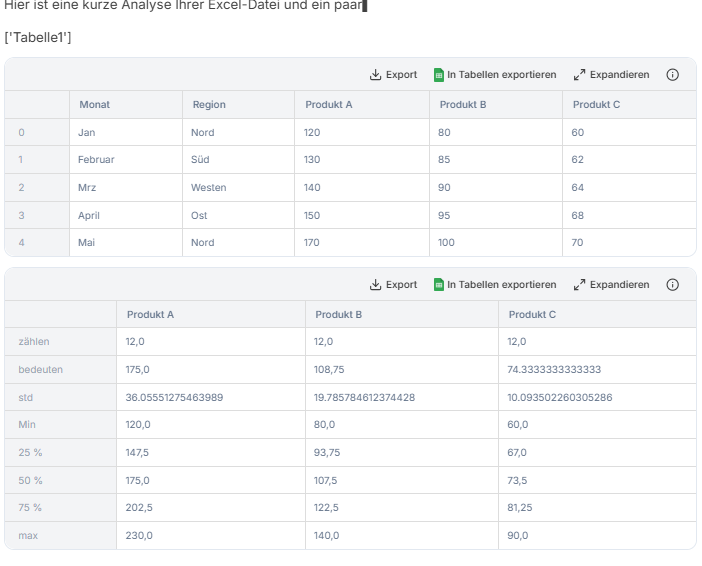Open the info icon of the statistics table
Screen dimensions: 702x566
pos(672,285)
